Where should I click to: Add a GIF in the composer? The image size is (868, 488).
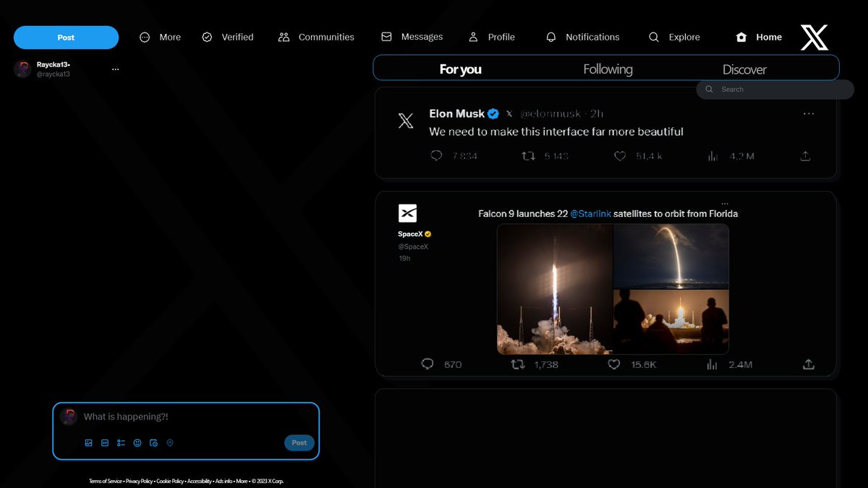[105, 442]
